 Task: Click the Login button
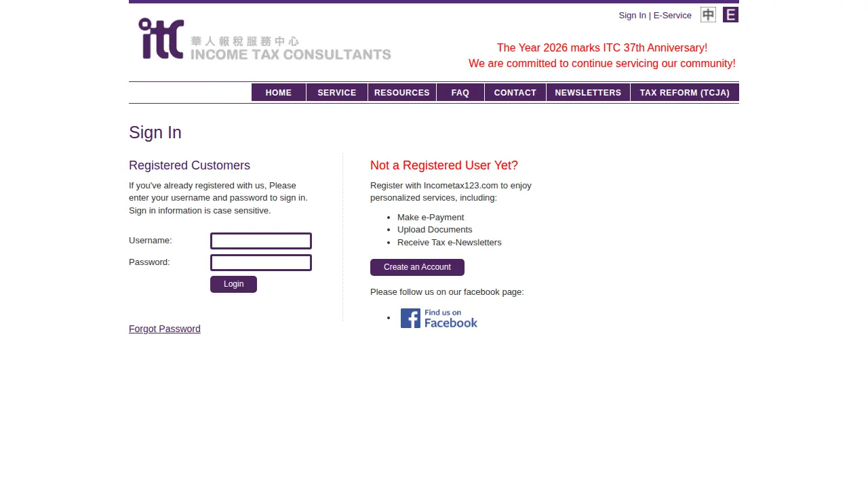[233, 284]
